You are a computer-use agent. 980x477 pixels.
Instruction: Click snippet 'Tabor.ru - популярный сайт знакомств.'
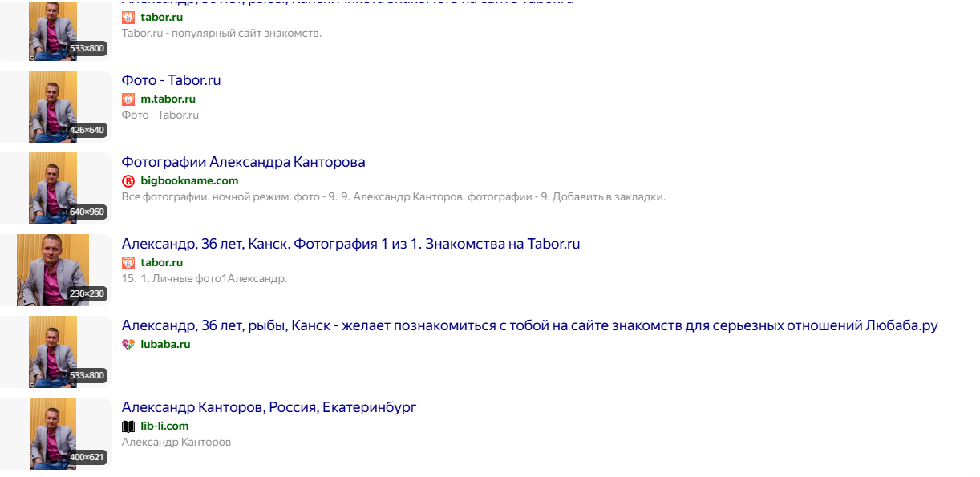[221, 34]
